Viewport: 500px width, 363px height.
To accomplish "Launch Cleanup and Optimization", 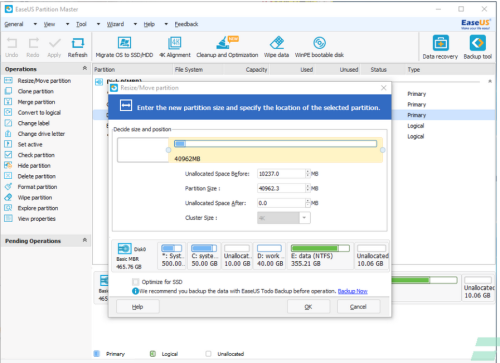I will tap(227, 47).
